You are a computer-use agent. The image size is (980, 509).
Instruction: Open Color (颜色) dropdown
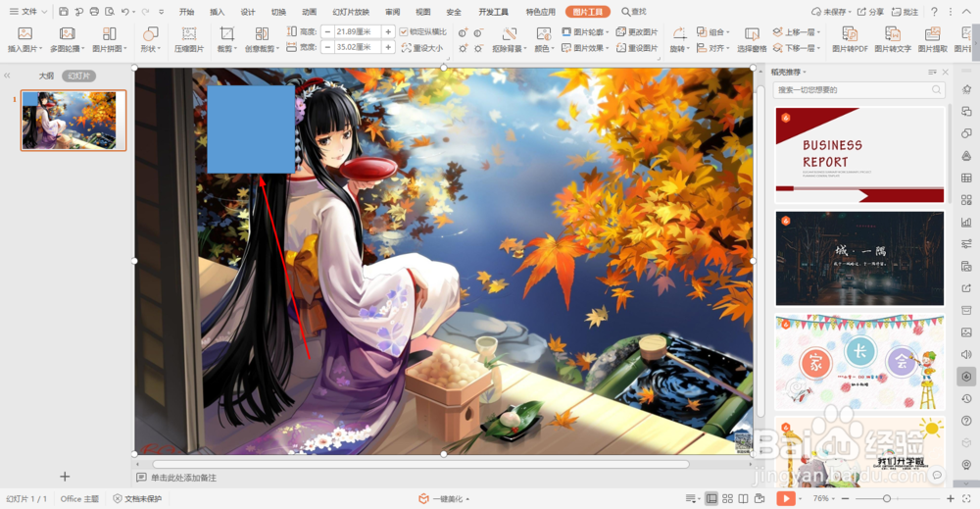[543, 39]
